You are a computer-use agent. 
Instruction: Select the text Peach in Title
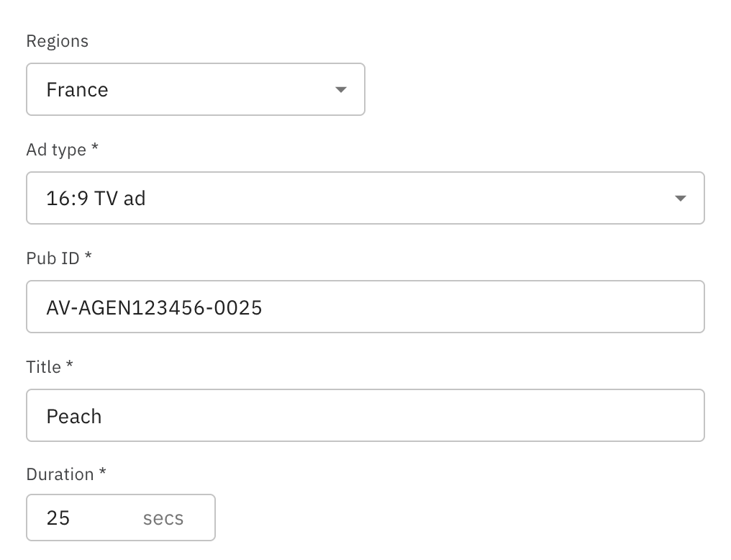pyautogui.click(x=74, y=415)
